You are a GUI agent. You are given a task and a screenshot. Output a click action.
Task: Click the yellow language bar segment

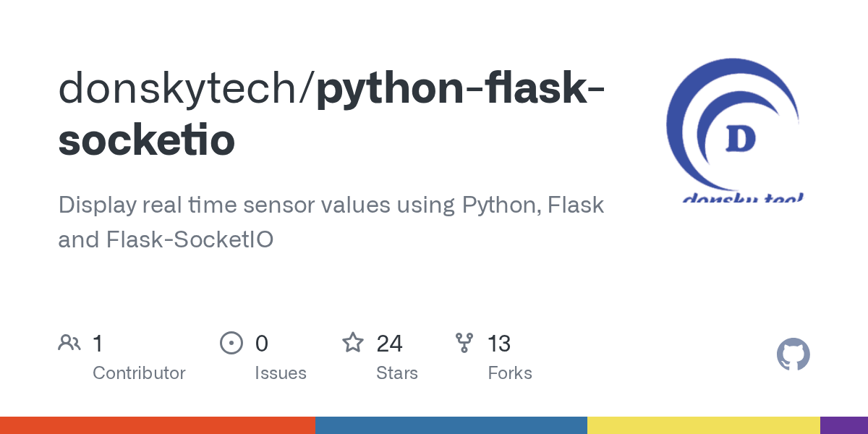pyautogui.click(x=703, y=425)
